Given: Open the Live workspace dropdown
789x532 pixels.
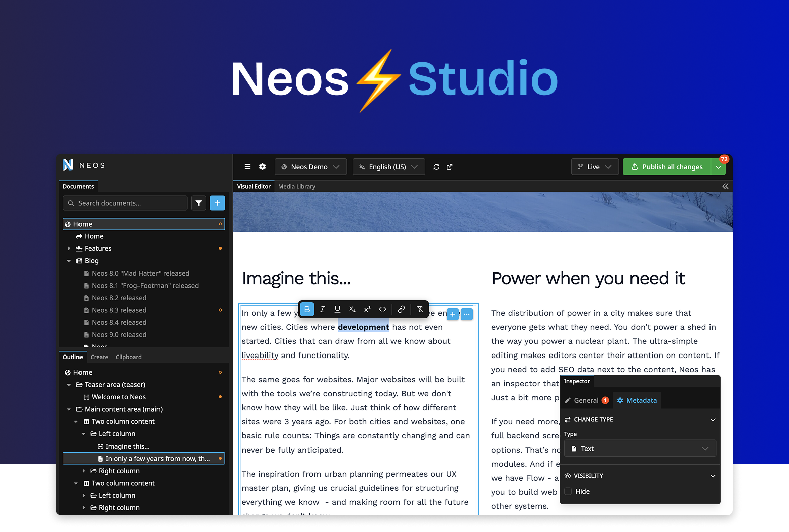Looking at the screenshot, I should pos(595,167).
